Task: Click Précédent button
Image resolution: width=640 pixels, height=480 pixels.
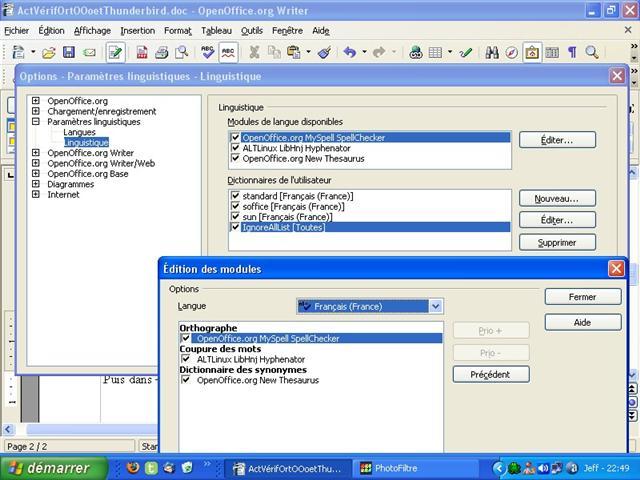Action: (491, 374)
